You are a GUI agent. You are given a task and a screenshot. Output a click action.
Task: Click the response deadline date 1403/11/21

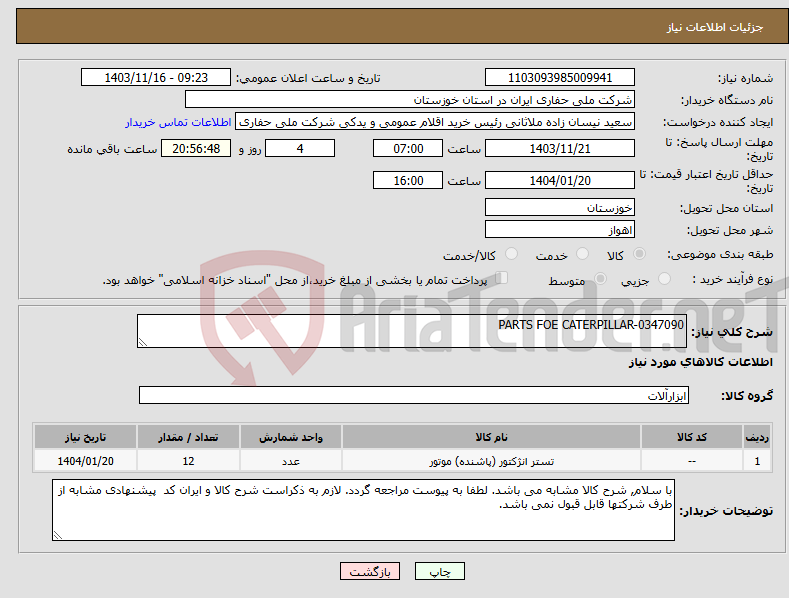[560, 148]
